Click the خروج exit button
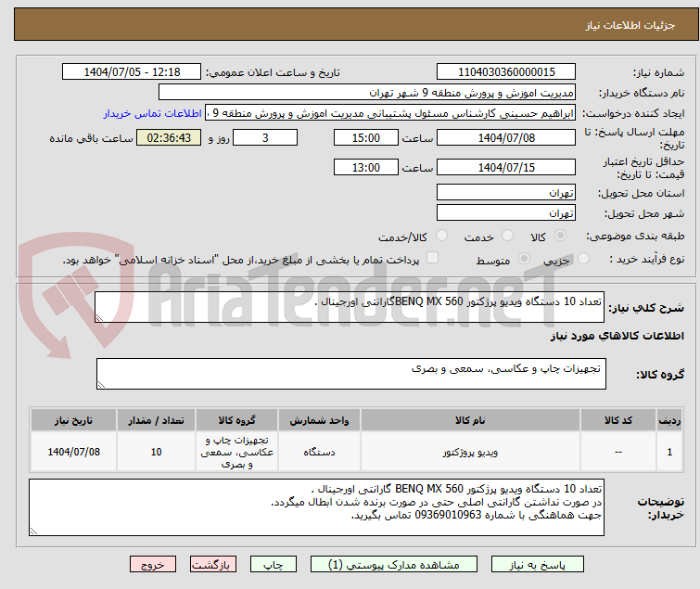Screen dimensions: 700x589 (x=153, y=565)
